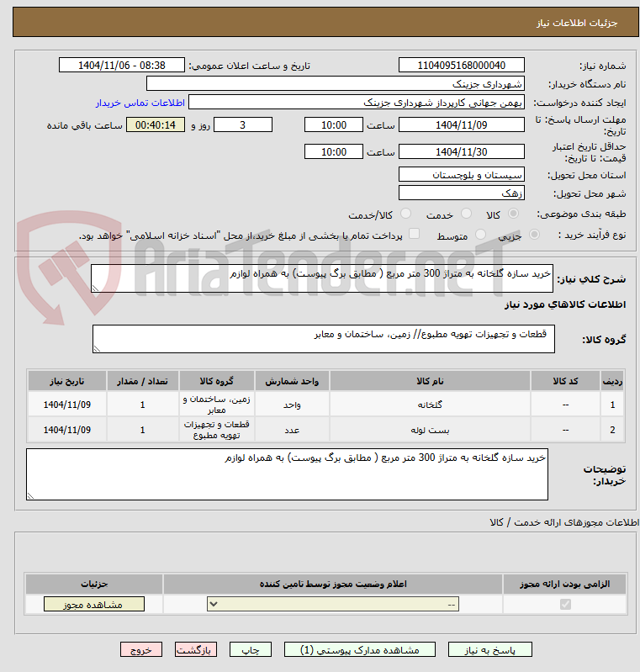Click the اعلام وضعیت مجوز column header
The image size is (640, 672).
[333, 585]
